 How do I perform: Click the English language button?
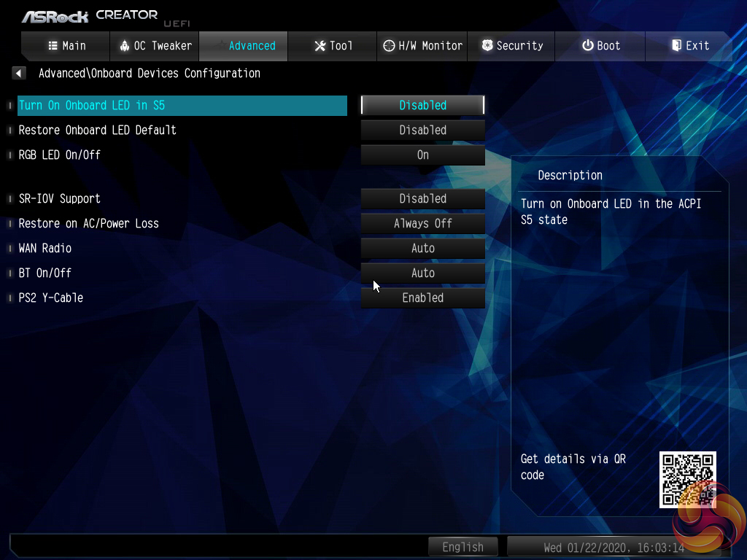pyautogui.click(x=463, y=547)
